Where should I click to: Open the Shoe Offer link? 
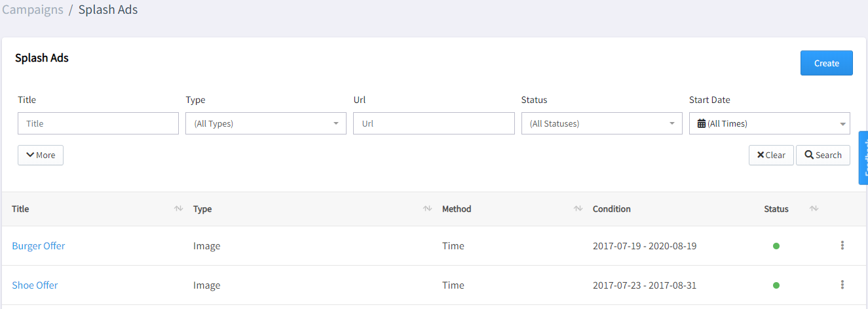[35, 285]
